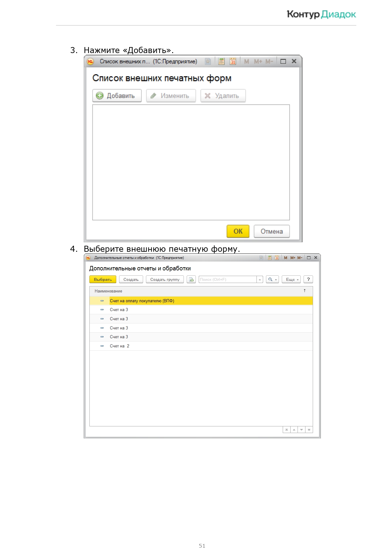Click the copy-create icon next to Создать группу
The width and height of the screenshot is (392, 554).
pos(191,280)
